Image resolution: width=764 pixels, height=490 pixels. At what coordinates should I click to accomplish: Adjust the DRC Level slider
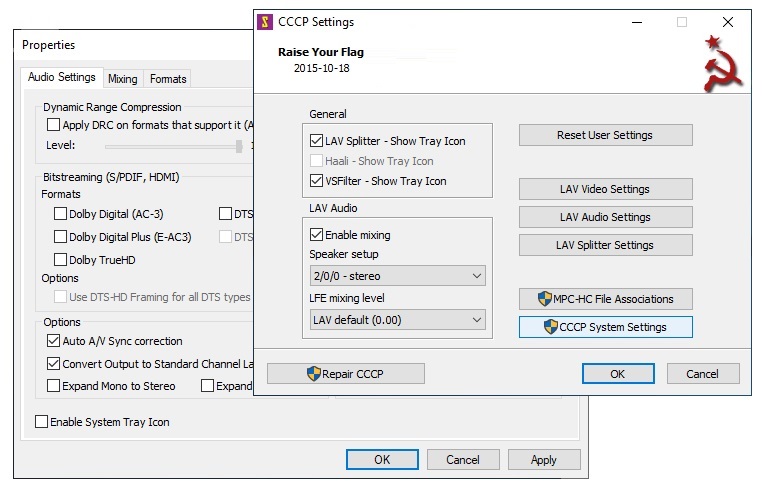tap(239, 146)
